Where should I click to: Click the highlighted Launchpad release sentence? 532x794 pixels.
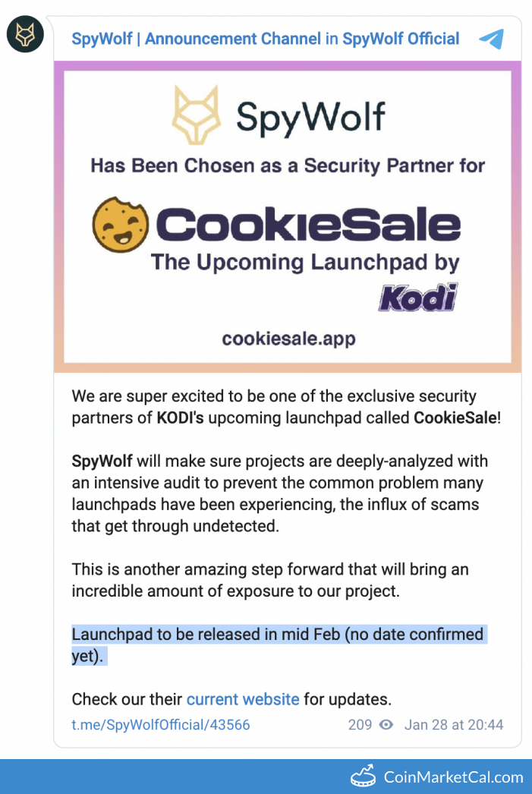278,635
